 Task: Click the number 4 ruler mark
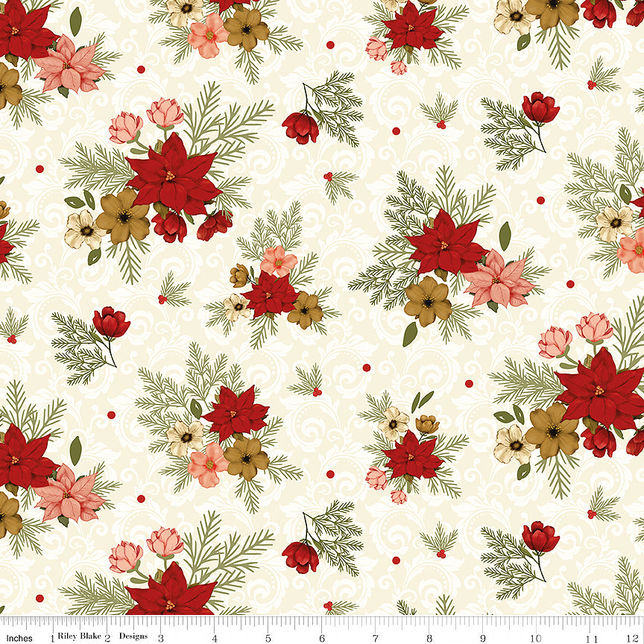pos(214,638)
